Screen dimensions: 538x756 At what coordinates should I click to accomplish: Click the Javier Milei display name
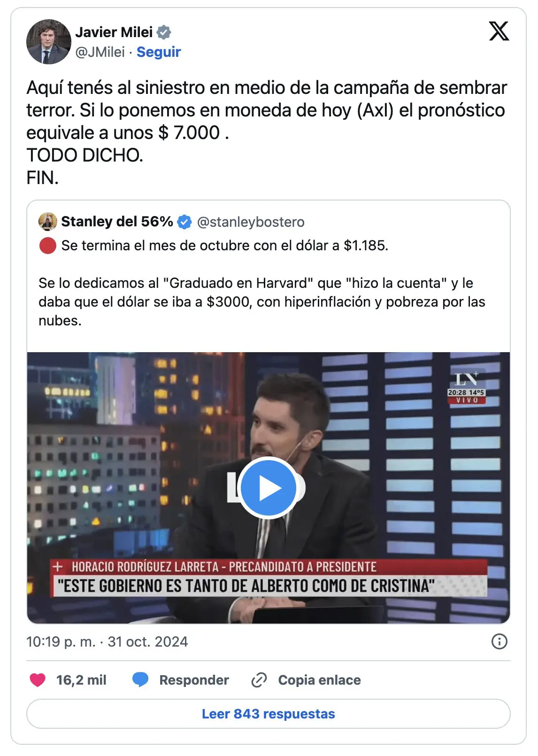point(114,32)
